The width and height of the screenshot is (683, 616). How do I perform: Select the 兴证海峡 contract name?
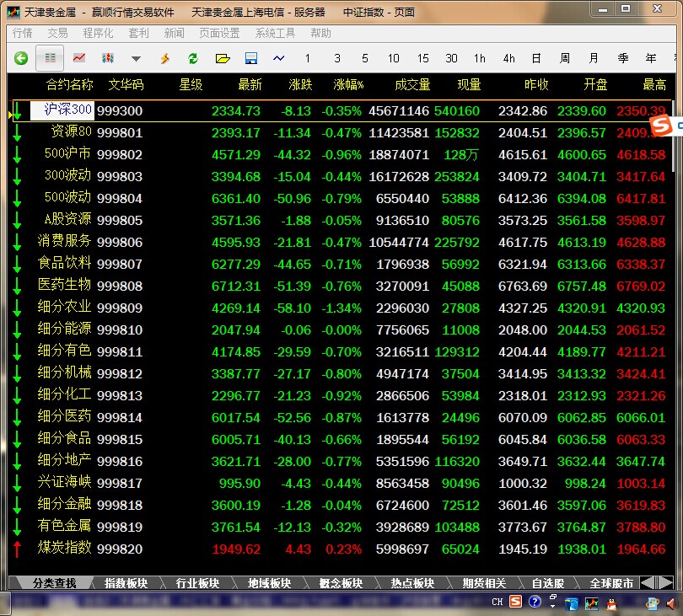[x=64, y=481]
